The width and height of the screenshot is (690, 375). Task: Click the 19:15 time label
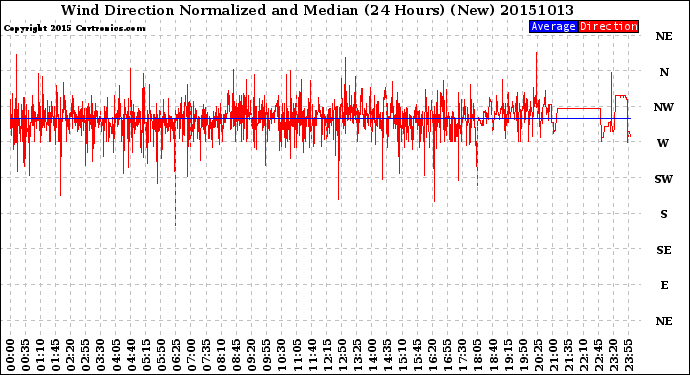tap(508, 355)
